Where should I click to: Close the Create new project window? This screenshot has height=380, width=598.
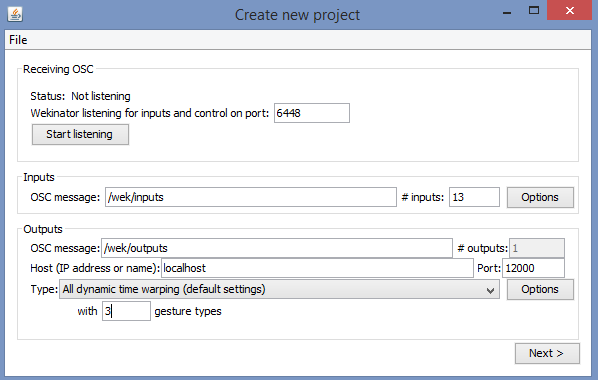[x=570, y=10]
